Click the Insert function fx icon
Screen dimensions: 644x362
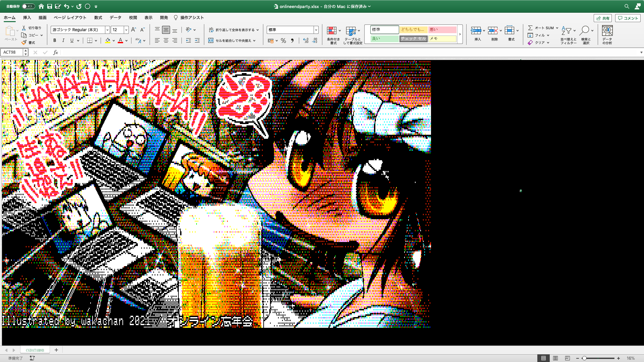pyautogui.click(x=56, y=52)
